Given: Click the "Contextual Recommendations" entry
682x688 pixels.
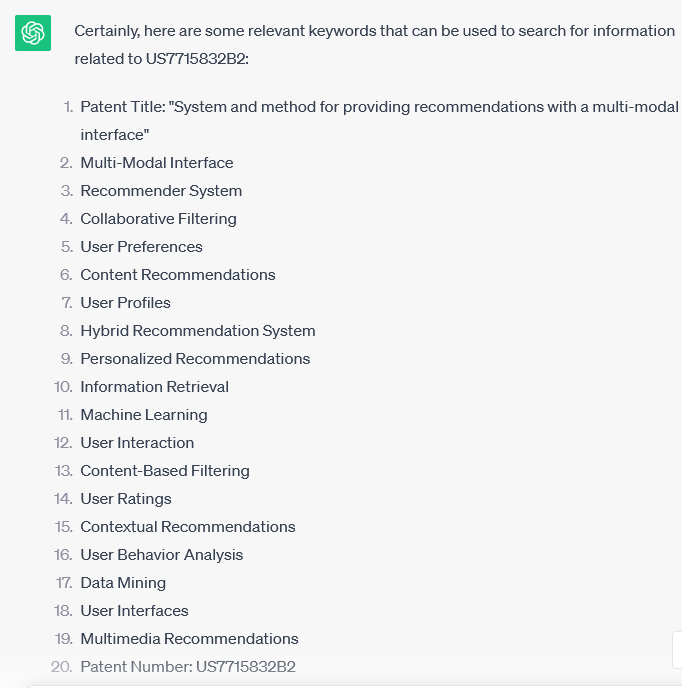Looking at the screenshot, I should 188,527.
